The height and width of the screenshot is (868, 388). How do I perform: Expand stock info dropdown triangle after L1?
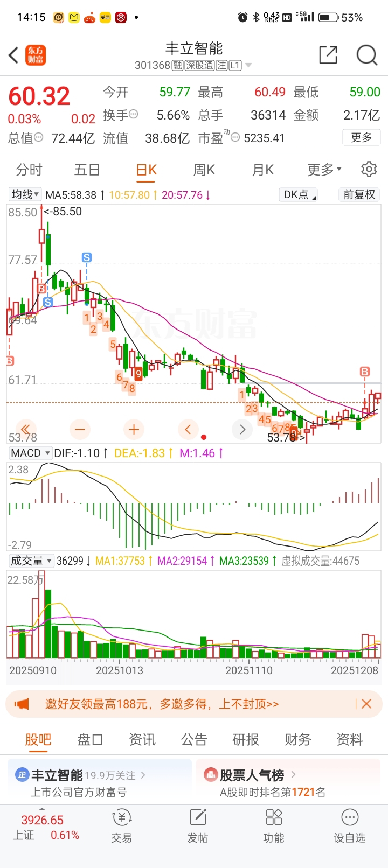pos(248,66)
